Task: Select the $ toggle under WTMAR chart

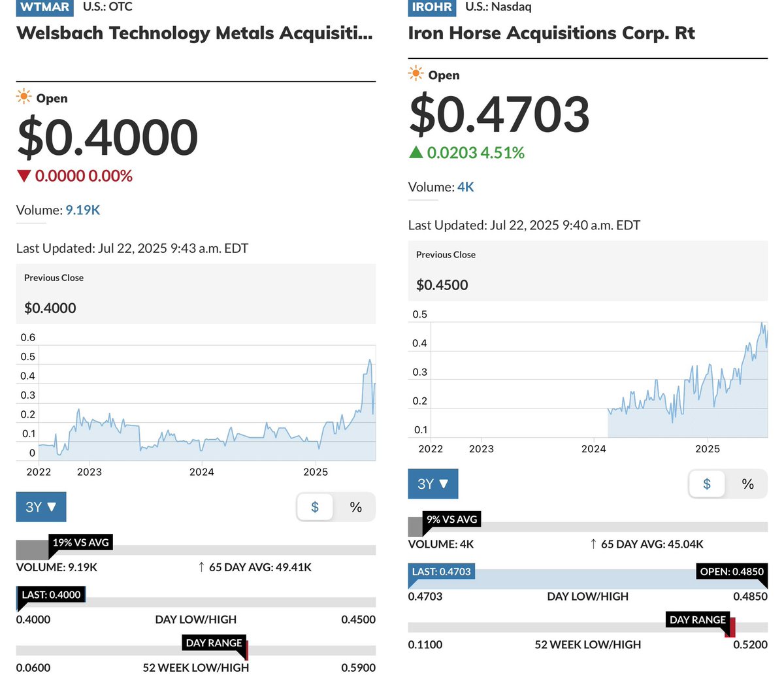Action: tap(315, 507)
